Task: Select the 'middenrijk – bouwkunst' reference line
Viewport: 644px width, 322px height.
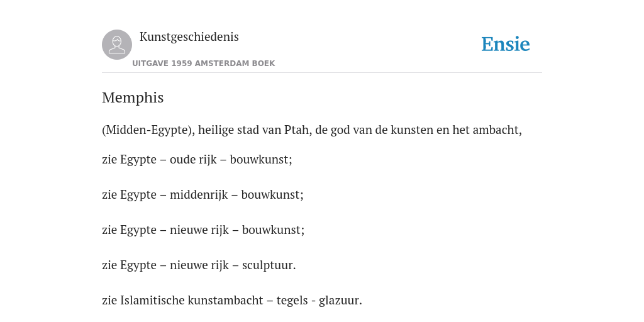Action: pos(203,195)
